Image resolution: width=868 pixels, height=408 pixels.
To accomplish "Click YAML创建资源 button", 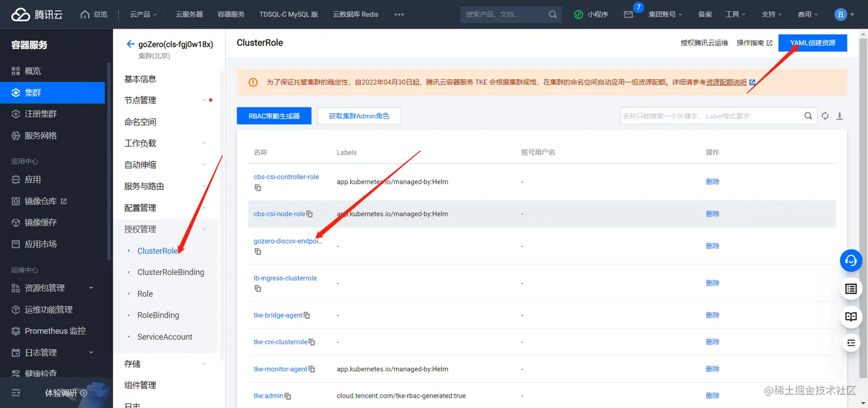I will (x=812, y=43).
